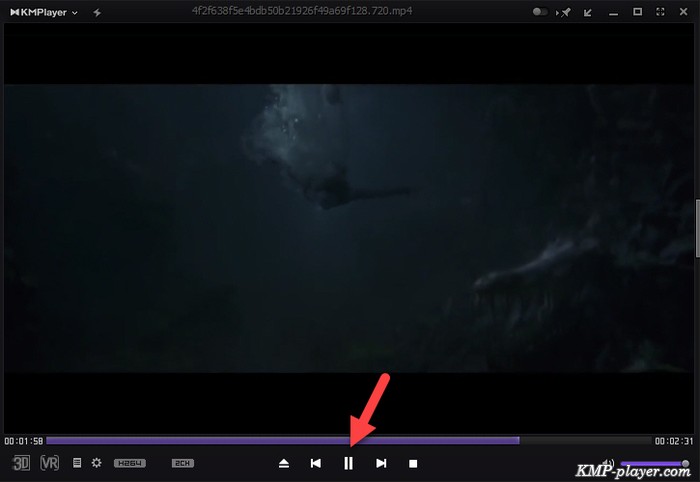Image resolution: width=700 pixels, height=482 pixels.
Task: Click the H264 codec badge
Action: [130, 463]
